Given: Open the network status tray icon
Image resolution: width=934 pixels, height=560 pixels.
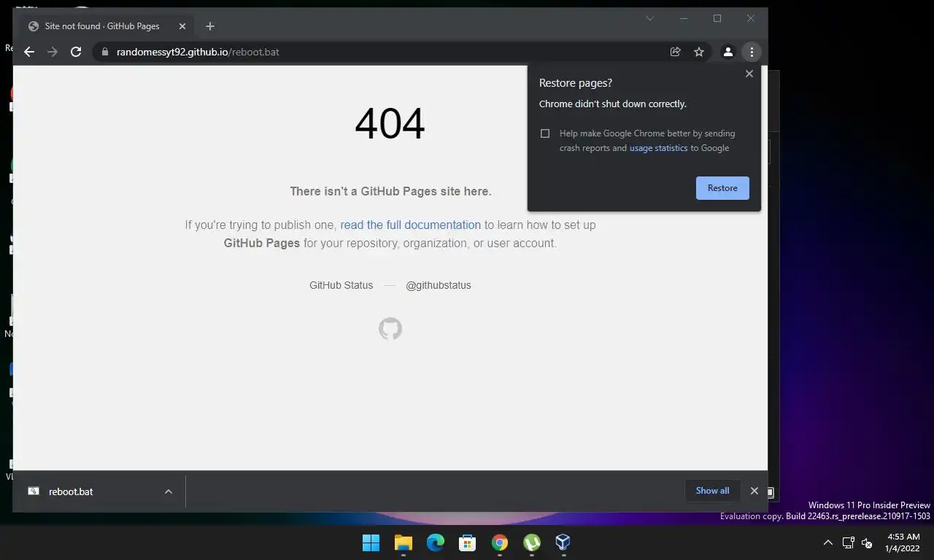Looking at the screenshot, I should click(x=848, y=542).
